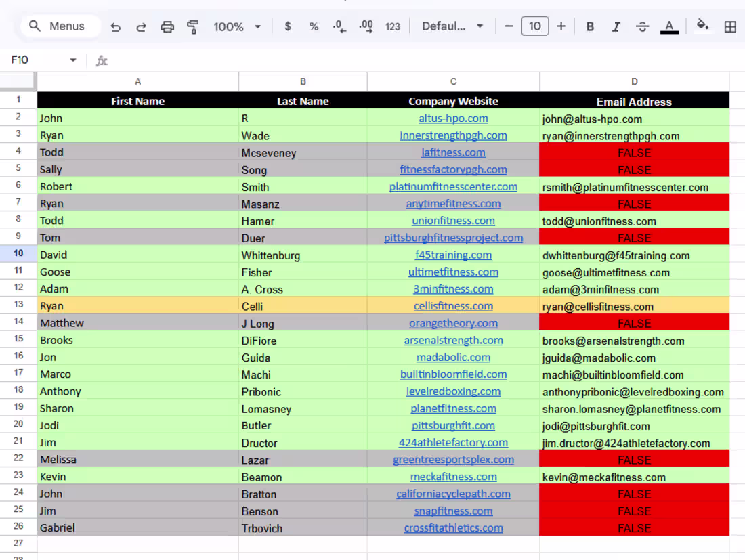Open the altus-hpo.com link
Image resolution: width=745 pixels, height=560 pixels.
pos(453,119)
